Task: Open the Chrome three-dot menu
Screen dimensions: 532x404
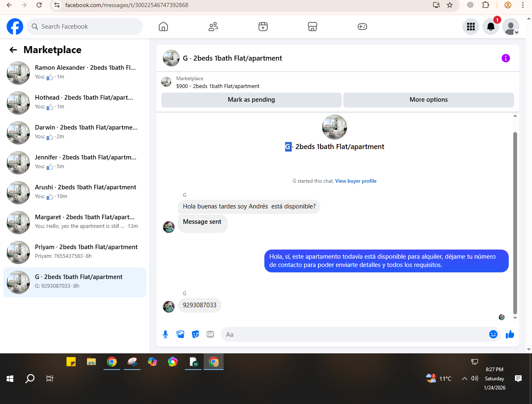Action: click(523, 5)
